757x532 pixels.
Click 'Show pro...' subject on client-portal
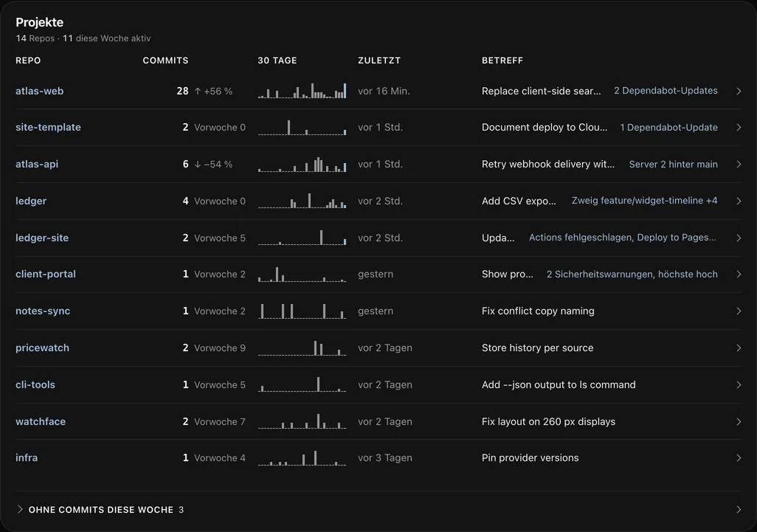pos(508,274)
